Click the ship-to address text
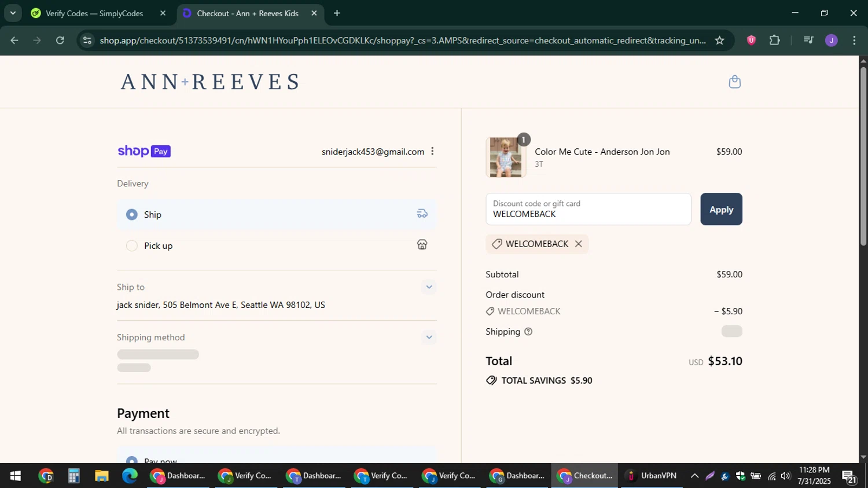 point(221,305)
